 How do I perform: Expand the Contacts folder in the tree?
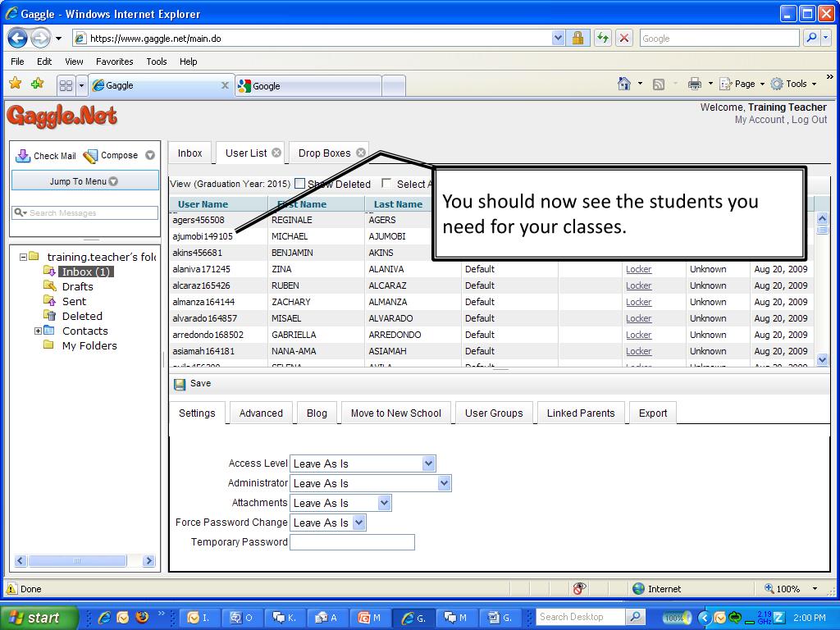(x=38, y=331)
